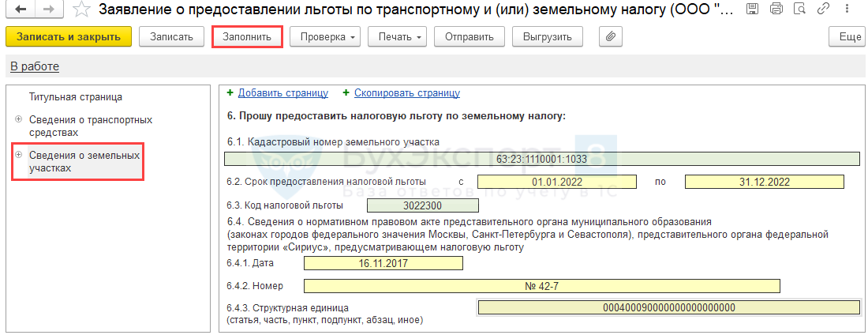
Task: Add the form to favorites with star
Action: click(x=80, y=10)
